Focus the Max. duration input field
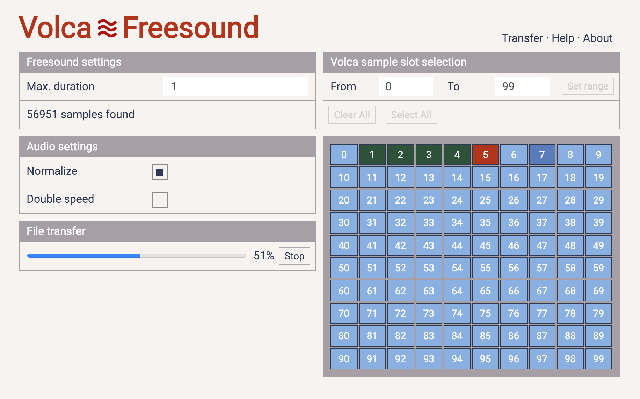640x399 pixels. pos(235,86)
